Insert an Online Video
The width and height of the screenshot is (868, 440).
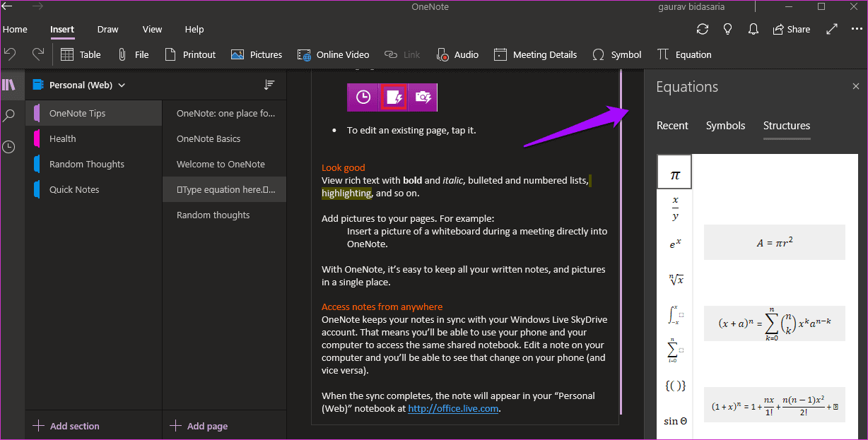(334, 54)
